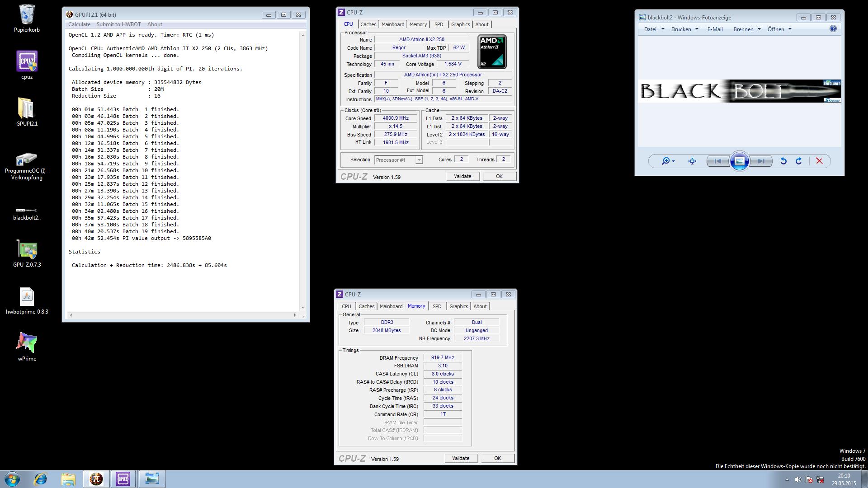Click the network icon in system tray

click(x=820, y=479)
